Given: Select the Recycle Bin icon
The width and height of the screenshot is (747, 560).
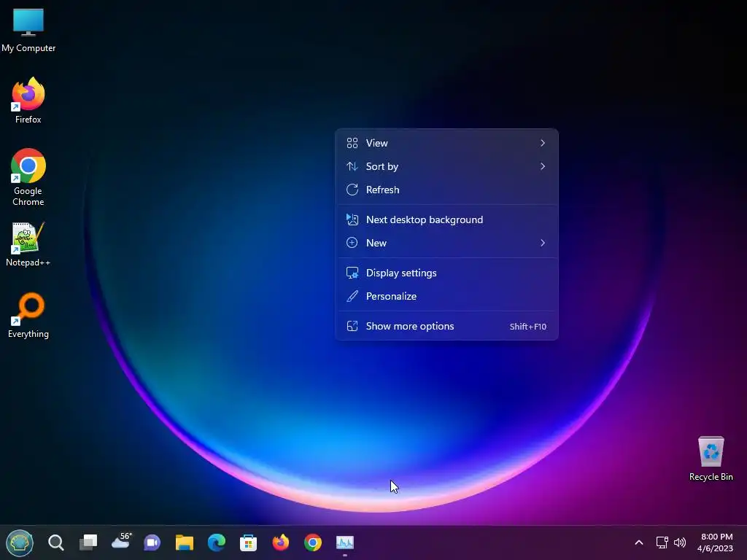Looking at the screenshot, I should coord(711,459).
